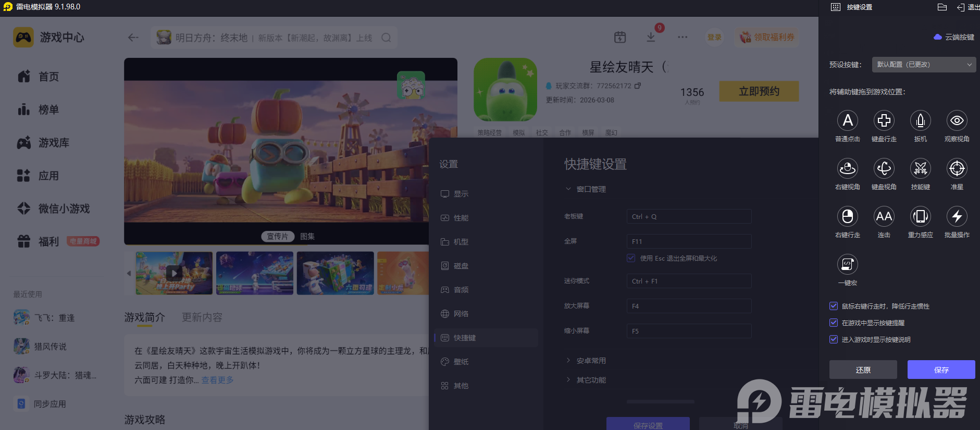Click the 缩小屏幕 F5 shortcut field

coord(689,331)
